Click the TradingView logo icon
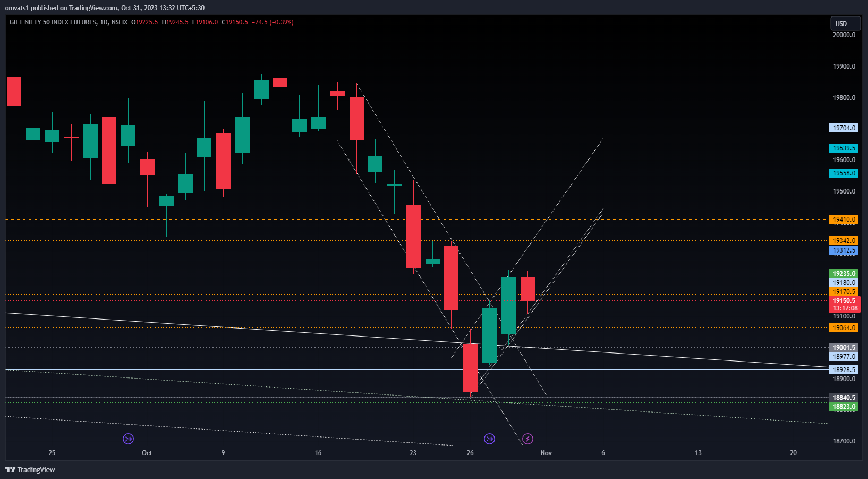868x479 pixels. 10,469
